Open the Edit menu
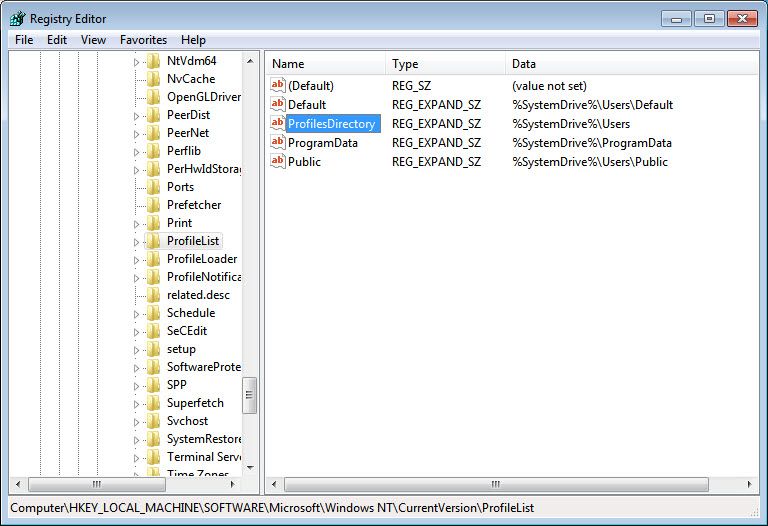 (57, 40)
